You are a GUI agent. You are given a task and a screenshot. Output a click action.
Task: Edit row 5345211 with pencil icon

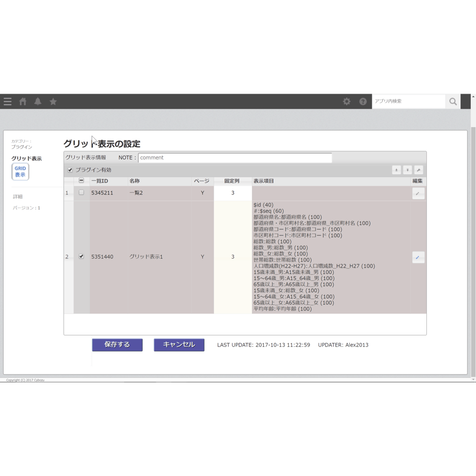pyautogui.click(x=418, y=194)
